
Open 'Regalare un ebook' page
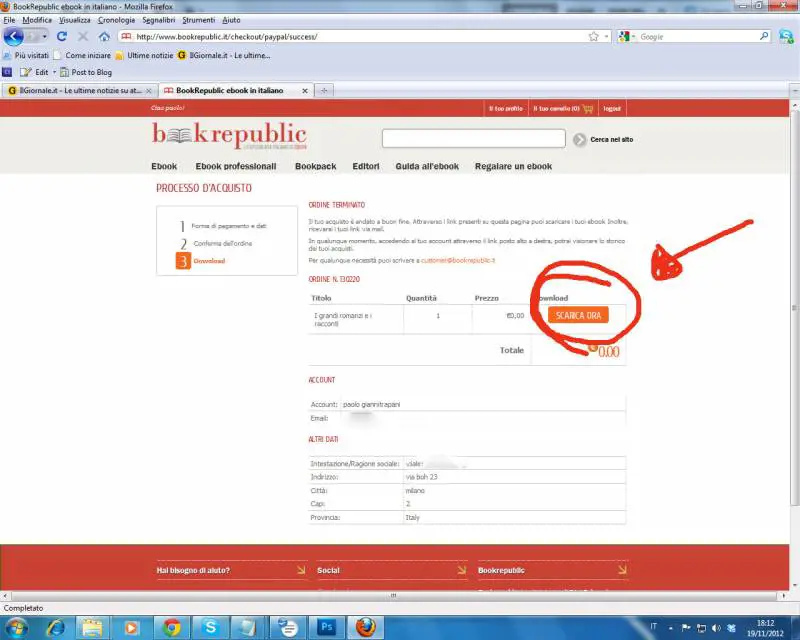pos(513,166)
